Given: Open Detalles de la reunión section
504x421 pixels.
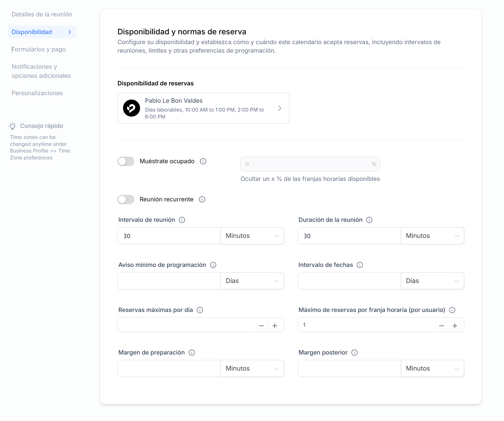Looking at the screenshot, I should (x=42, y=14).
